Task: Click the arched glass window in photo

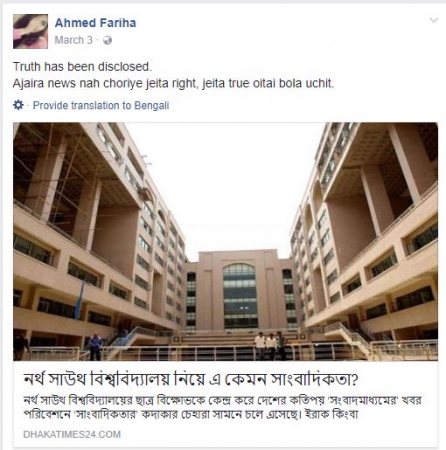Action: point(240,295)
